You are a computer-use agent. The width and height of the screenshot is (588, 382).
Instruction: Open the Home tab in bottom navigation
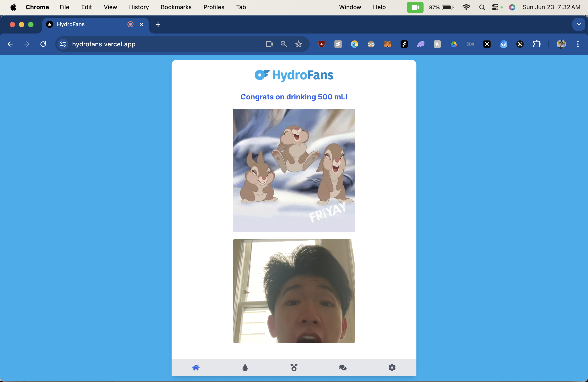[x=196, y=368]
